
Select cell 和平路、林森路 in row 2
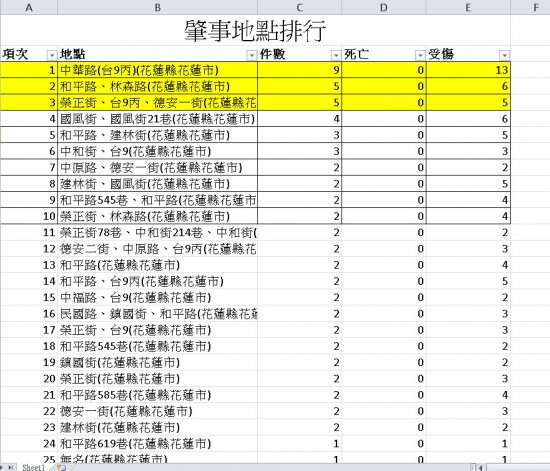(157, 86)
